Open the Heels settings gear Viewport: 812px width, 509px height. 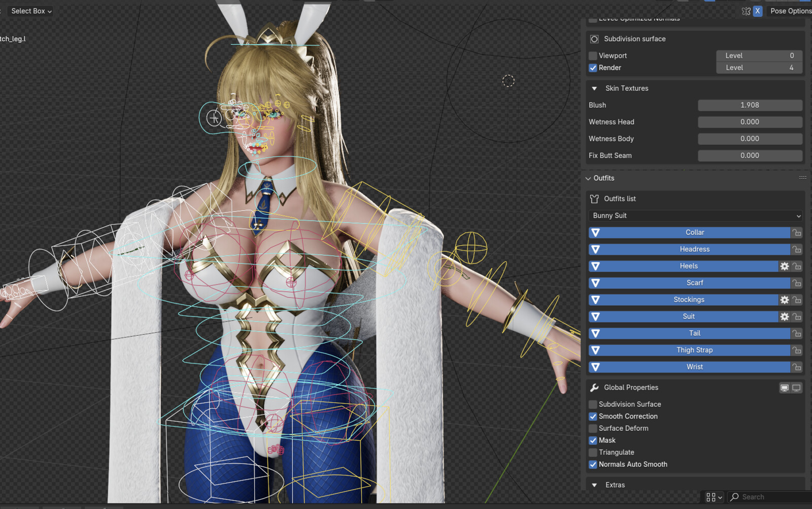click(785, 266)
